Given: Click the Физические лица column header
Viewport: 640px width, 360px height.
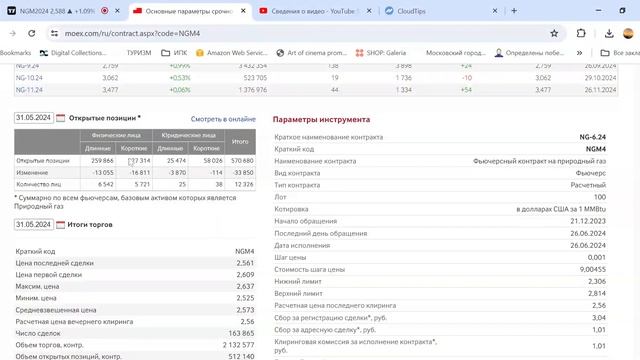Looking at the screenshot, I should tap(116, 135).
